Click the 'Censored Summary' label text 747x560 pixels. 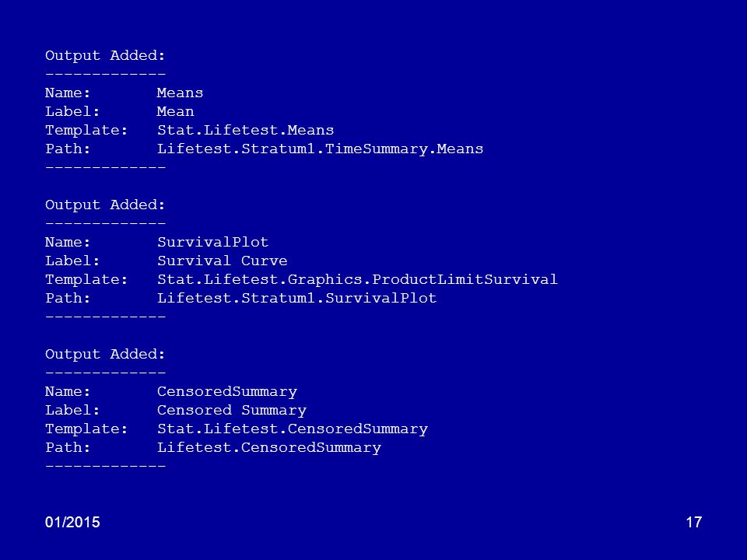(232, 411)
